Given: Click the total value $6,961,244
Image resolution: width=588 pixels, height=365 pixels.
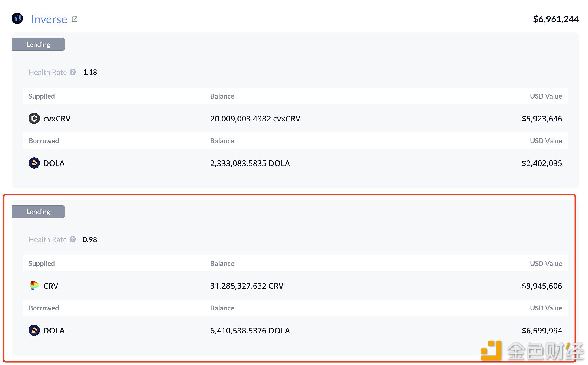Looking at the screenshot, I should (556, 19).
